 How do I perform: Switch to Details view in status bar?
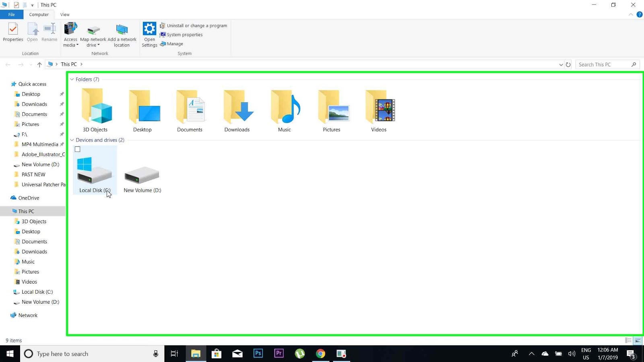(628, 340)
